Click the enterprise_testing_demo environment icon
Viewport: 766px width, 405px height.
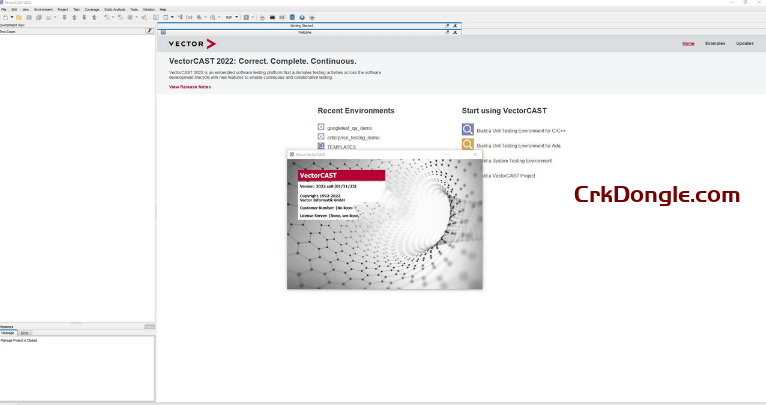click(321, 137)
